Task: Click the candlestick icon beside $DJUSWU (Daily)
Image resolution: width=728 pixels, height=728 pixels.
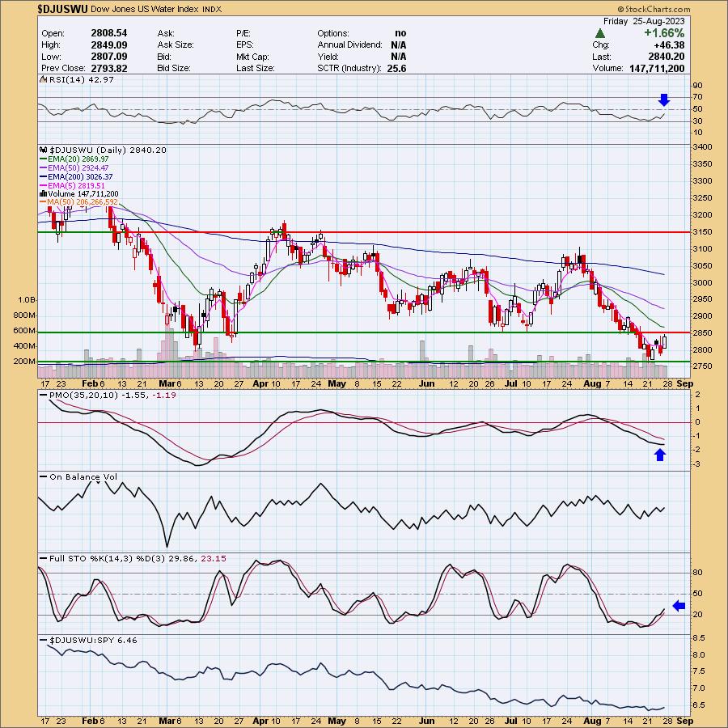Action: point(44,150)
